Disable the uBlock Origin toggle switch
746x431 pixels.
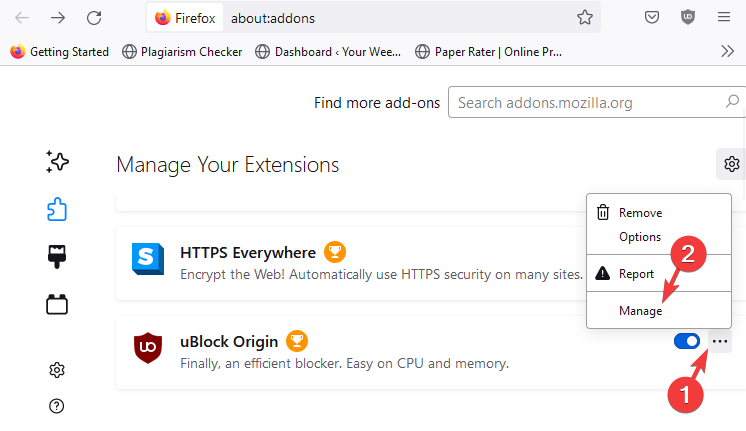[687, 341]
